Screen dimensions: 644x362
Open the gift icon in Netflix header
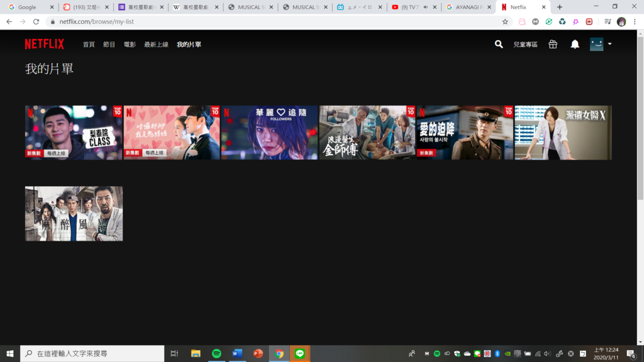click(x=553, y=44)
